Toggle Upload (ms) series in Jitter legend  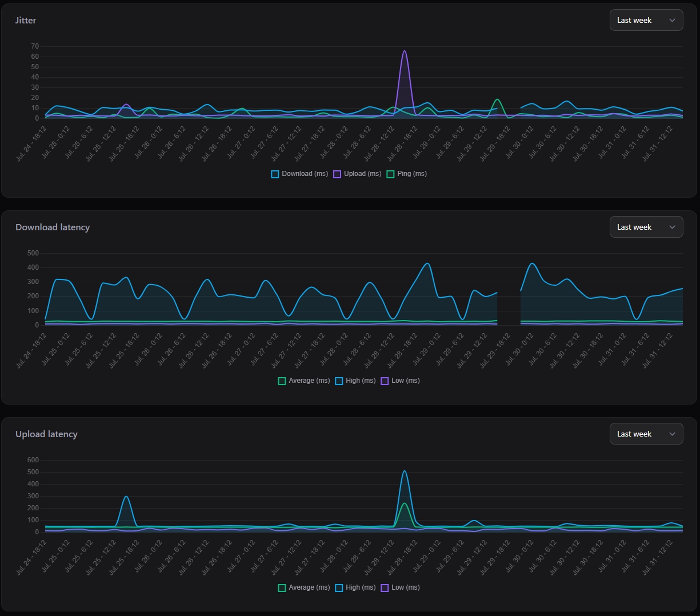[x=357, y=174]
